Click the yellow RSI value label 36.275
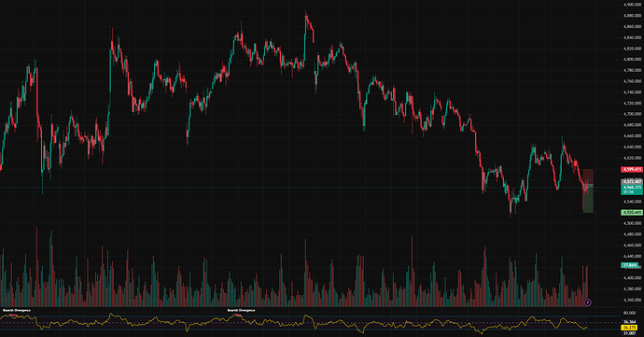The image size is (644, 337). pos(629,328)
